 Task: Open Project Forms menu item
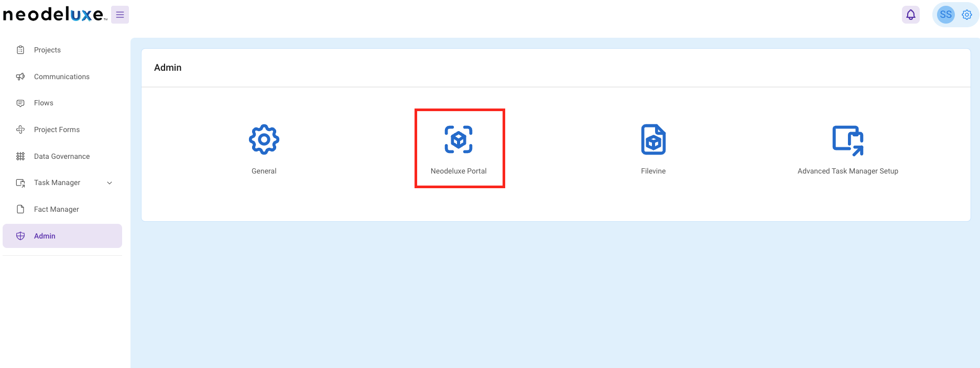click(x=62, y=129)
